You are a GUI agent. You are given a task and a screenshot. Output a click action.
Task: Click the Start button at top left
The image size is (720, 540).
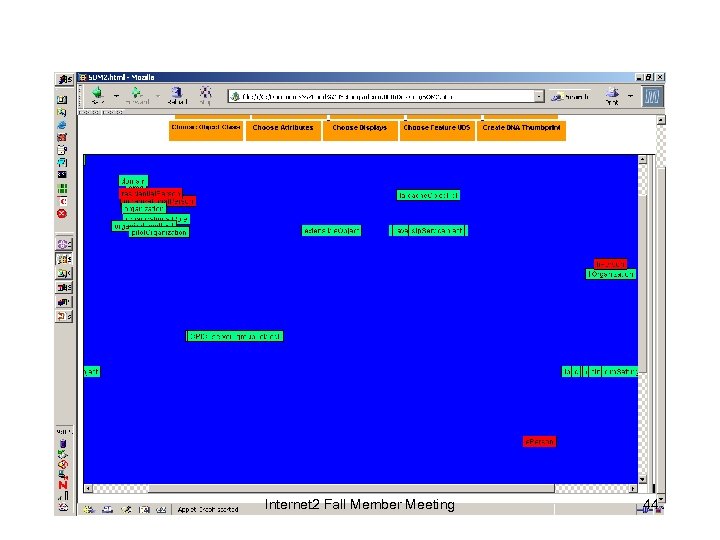point(65,79)
